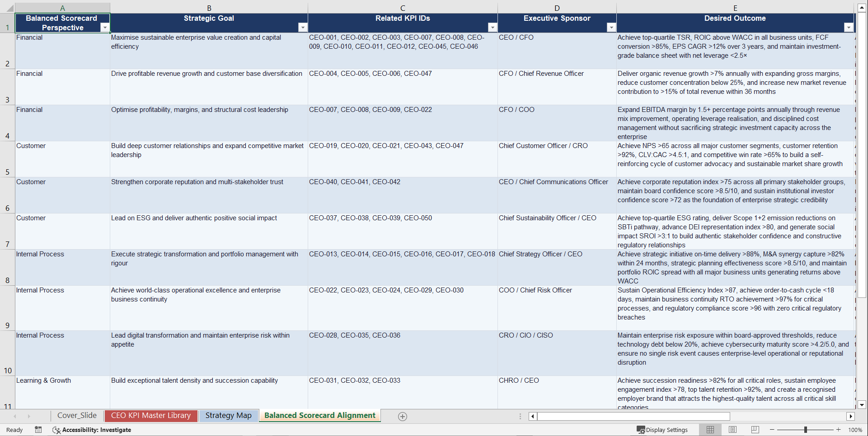Select 'Lead on ESG' strategic goal cell
This screenshot has width=868, height=436.
[x=209, y=231]
